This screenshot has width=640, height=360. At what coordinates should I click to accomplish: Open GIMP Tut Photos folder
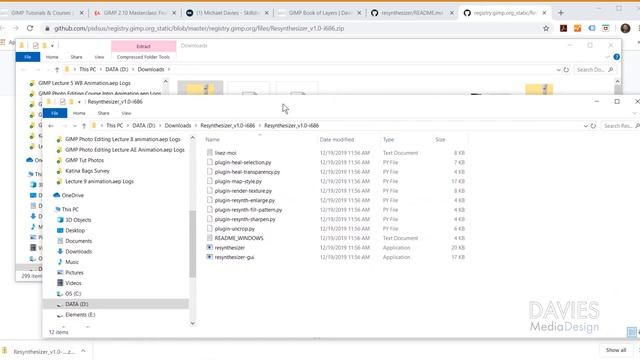(84, 160)
